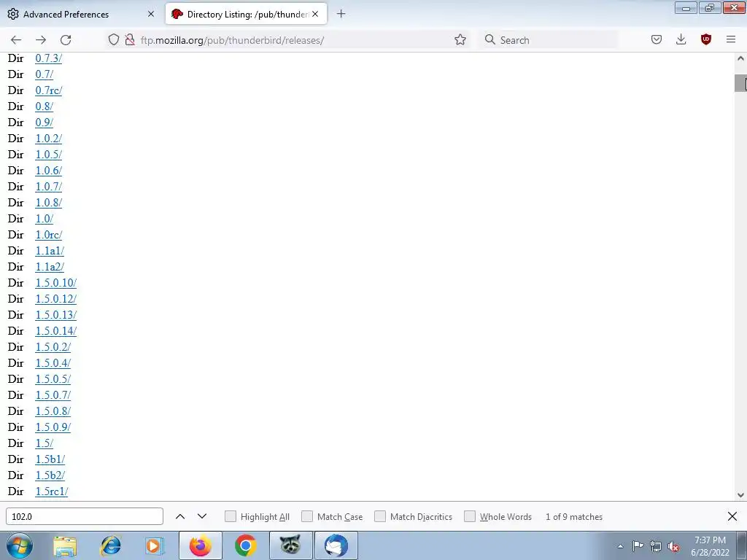This screenshot has width=747, height=560.
Task: Enable Match Diacritics checkbox
Action: click(x=380, y=517)
